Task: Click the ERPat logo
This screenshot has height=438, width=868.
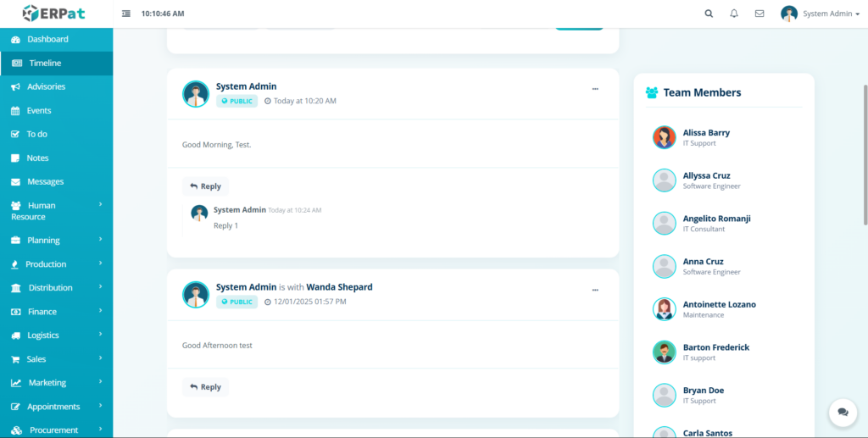Action: tap(54, 14)
